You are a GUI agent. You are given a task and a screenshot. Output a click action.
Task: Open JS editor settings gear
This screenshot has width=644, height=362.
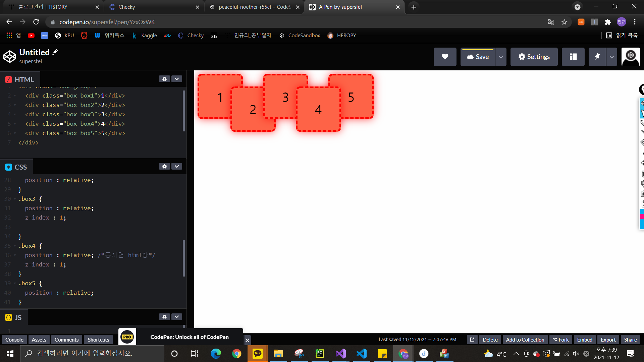click(x=164, y=317)
